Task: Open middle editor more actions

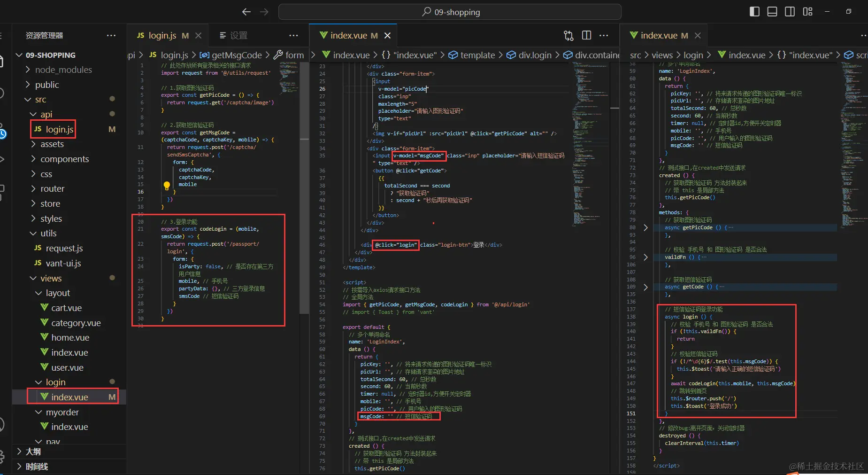Action: (604, 36)
